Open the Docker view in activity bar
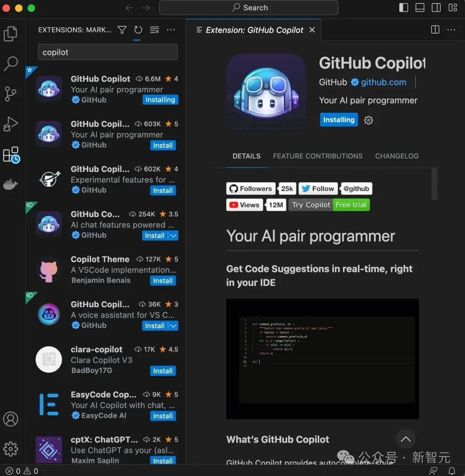 11,184
